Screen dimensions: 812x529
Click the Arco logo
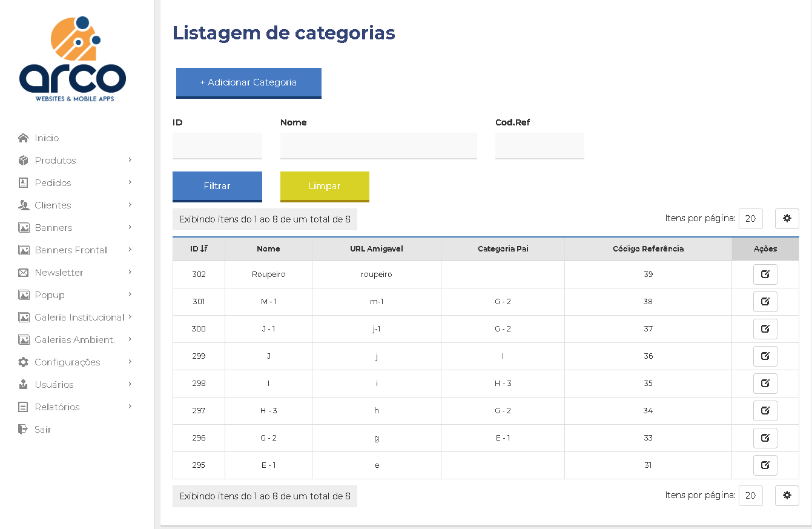tap(73, 59)
